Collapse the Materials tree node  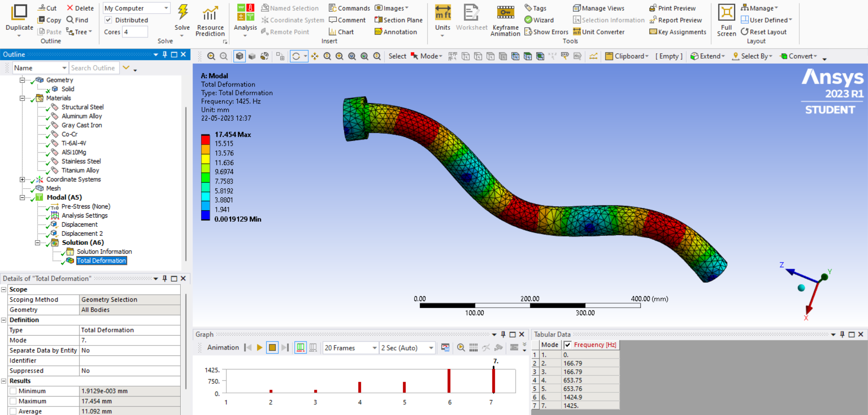tap(22, 98)
